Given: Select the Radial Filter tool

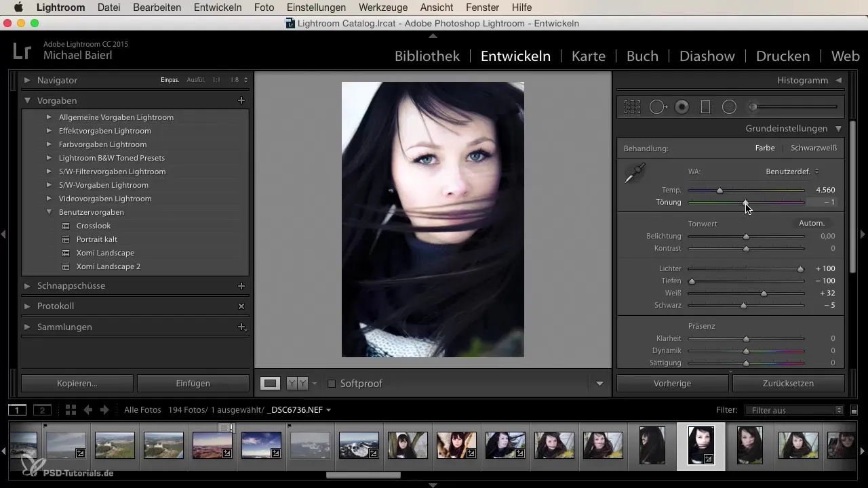Looking at the screenshot, I should coord(729,107).
